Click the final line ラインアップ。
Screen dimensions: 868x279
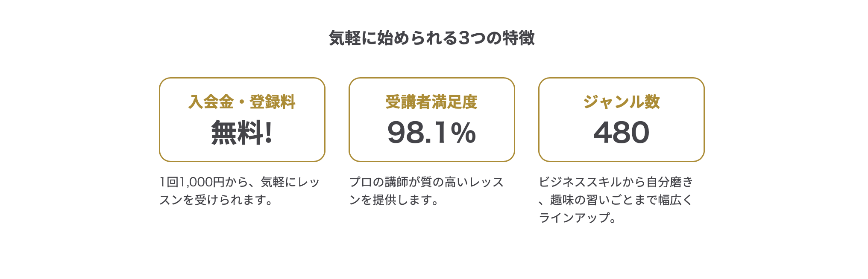tap(578, 218)
